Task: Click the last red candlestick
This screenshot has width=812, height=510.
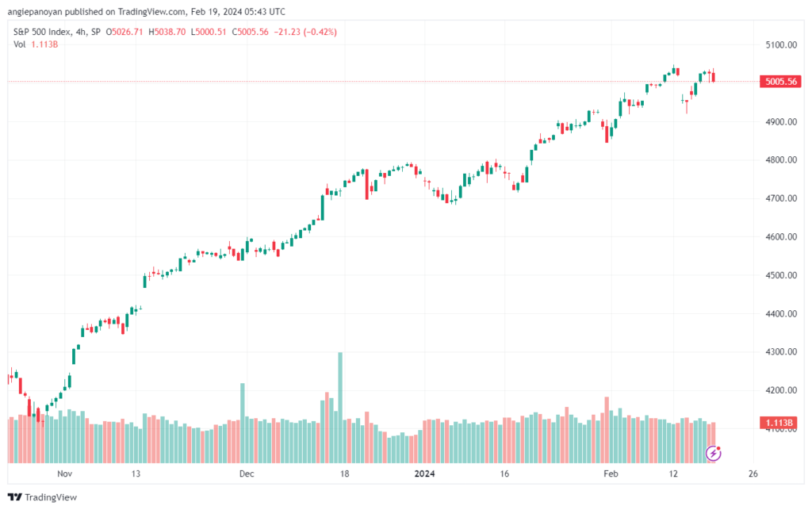Action: (714, 76)
